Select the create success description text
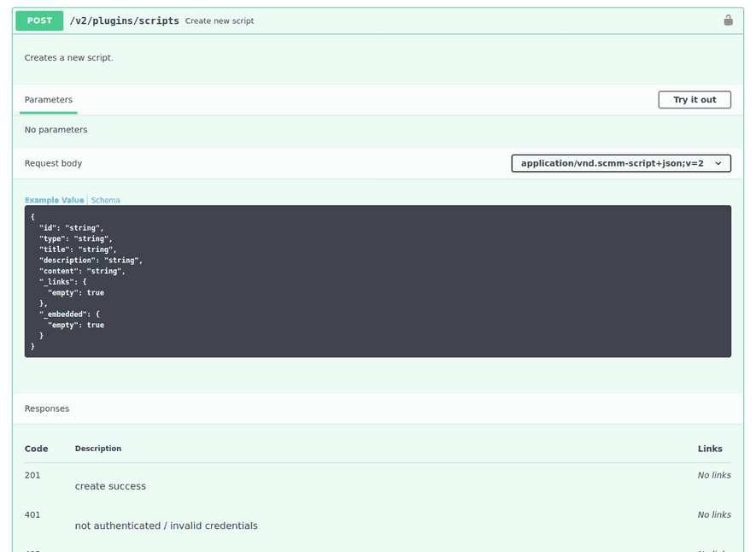The width and height of the screenshot is (756, 552). pos(110,485)
